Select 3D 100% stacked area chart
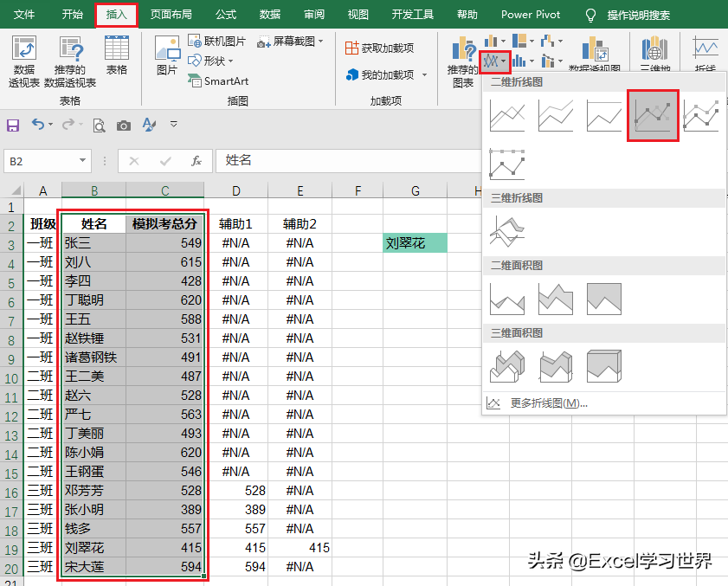This screenshot has height=586, width=728. click(603, 366)
